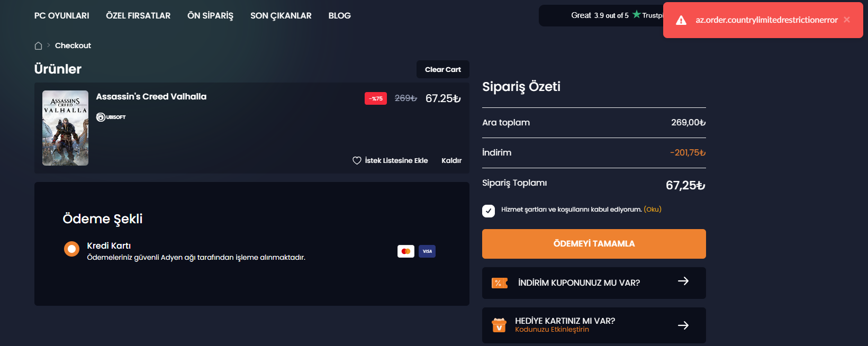Click the Assassin's Creed Valhalla title
The height and width of the screenshot is (346, 868).
[x=151, y=96]
